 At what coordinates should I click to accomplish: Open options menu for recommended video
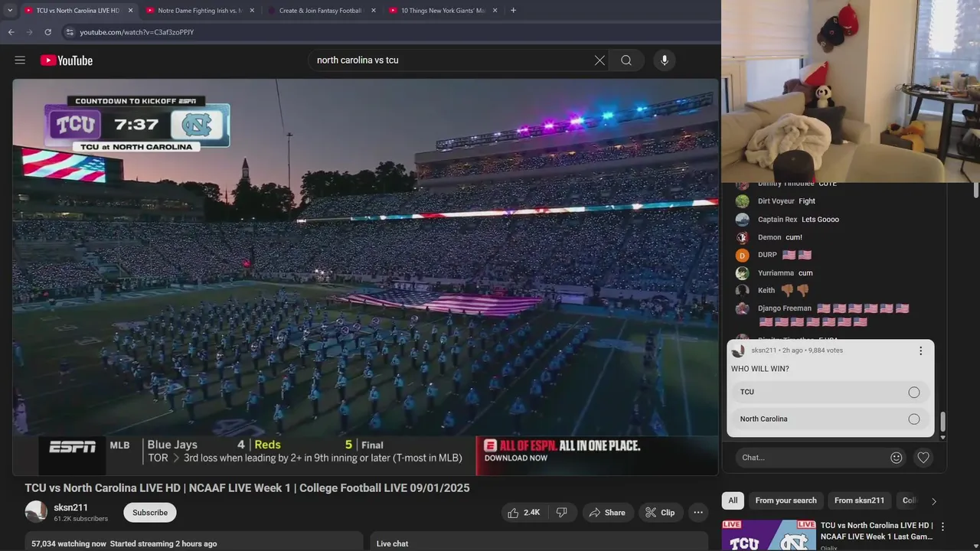[x=942, y=527]
